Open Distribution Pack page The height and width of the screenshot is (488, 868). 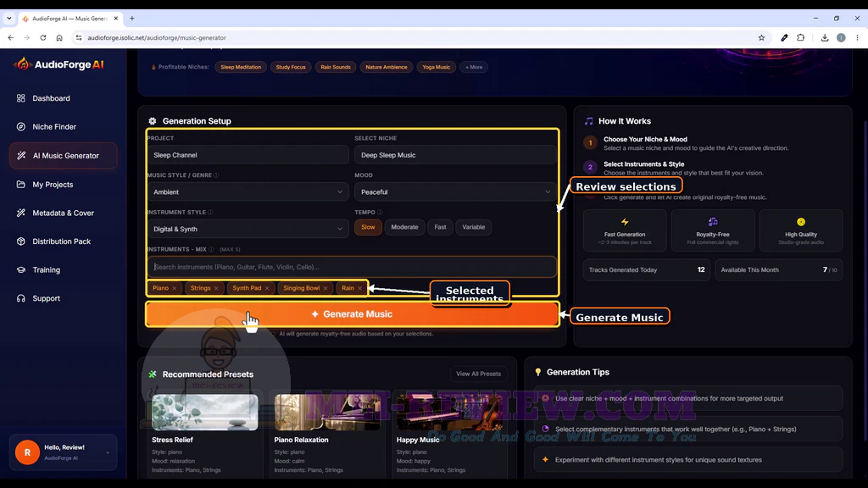point(63,241)
